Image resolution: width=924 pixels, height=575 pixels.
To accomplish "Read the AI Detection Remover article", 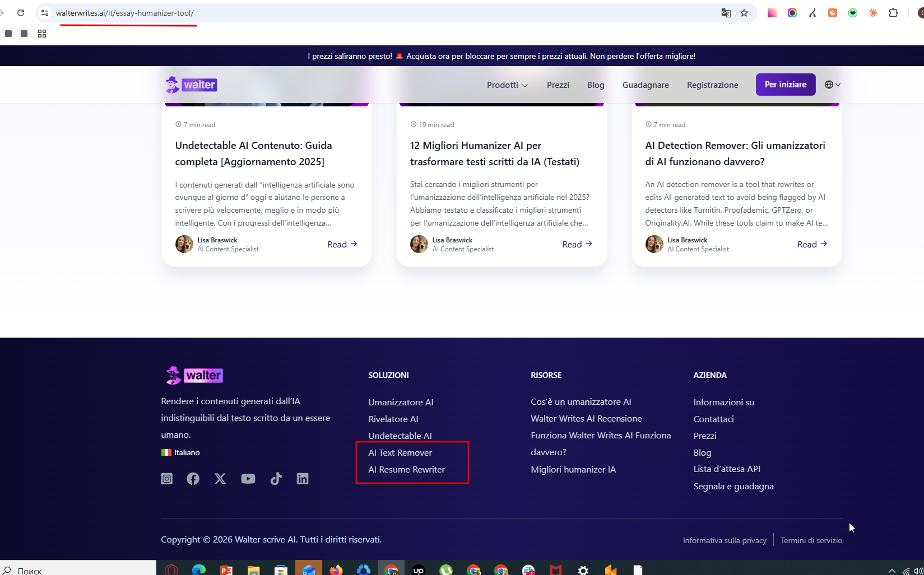I will 812,244.
